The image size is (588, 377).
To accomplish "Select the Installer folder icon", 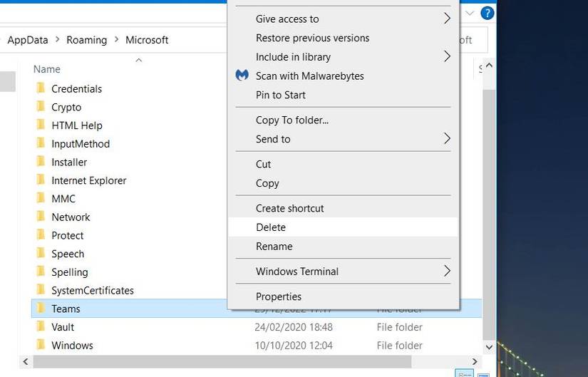I will [x=41, y=162].
